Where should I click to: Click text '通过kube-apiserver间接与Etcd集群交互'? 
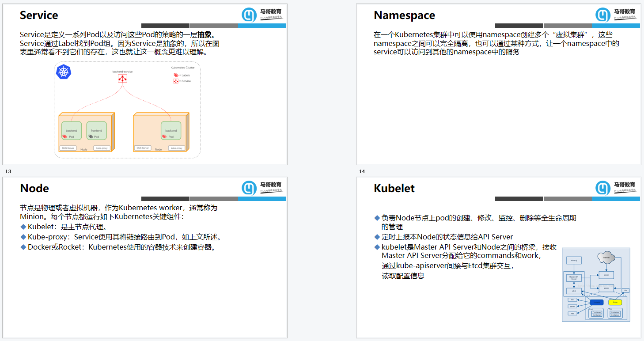point(447,266)
